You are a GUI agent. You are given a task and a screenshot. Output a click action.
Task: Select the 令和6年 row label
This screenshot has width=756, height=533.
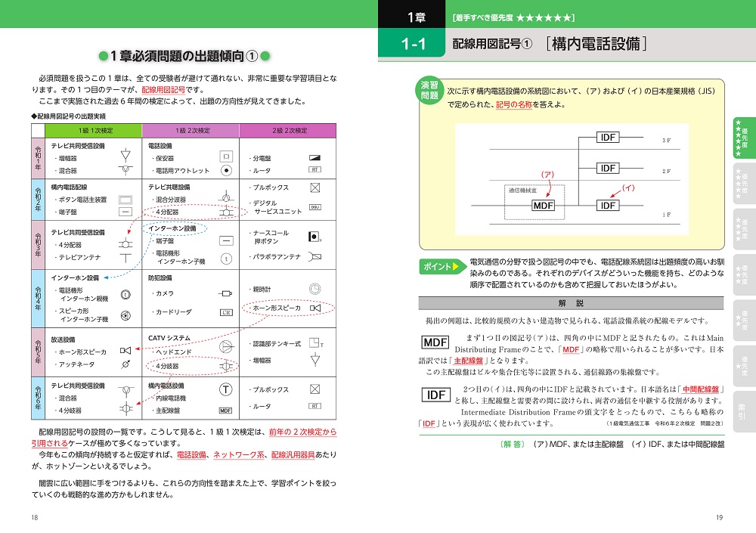point(38,398)
